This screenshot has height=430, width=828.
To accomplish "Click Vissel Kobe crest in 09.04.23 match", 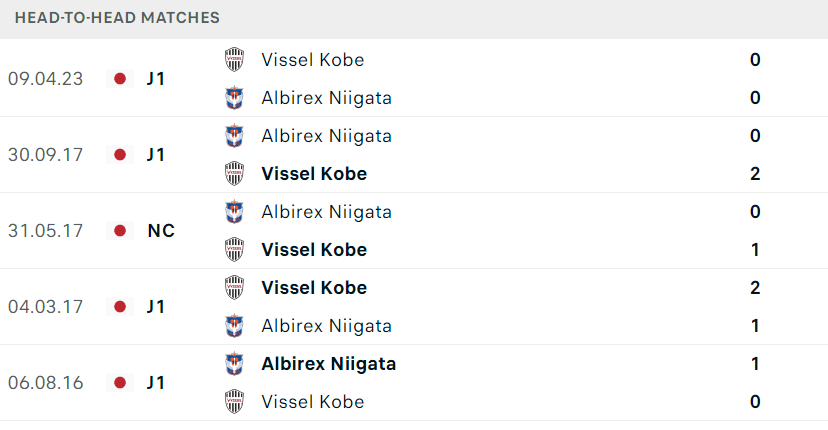I will [234, 60].
